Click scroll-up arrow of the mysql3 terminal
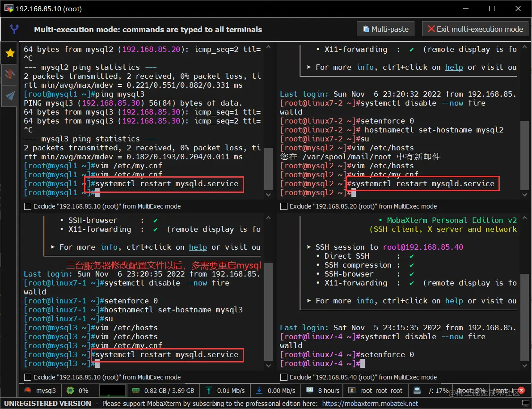 coord(269,218)
